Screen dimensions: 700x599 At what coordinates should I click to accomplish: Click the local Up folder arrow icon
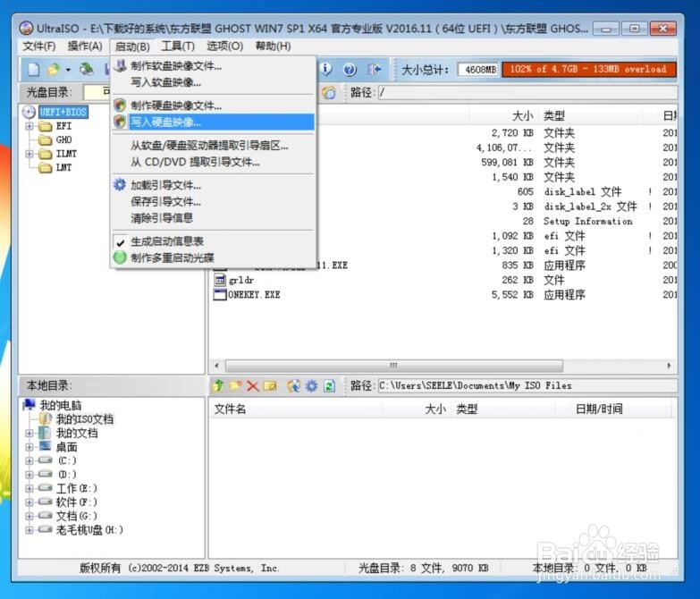point(218,385)
